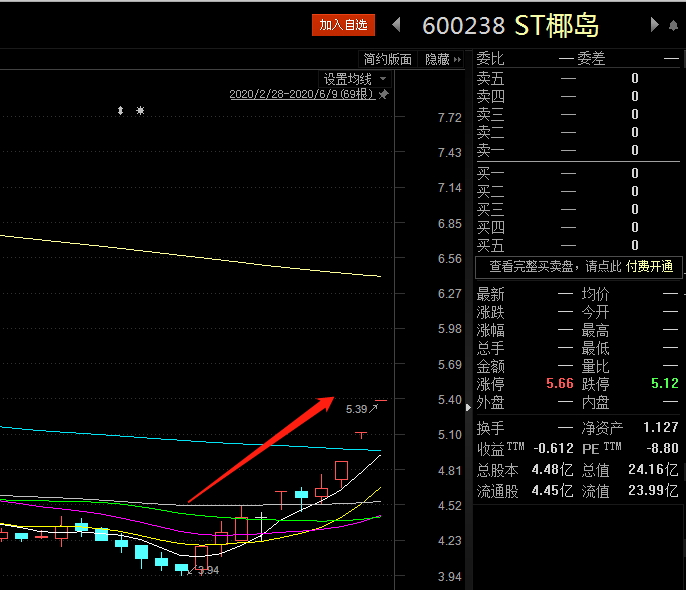
Task: Click the 量比 label
Action: click(595, 366)
